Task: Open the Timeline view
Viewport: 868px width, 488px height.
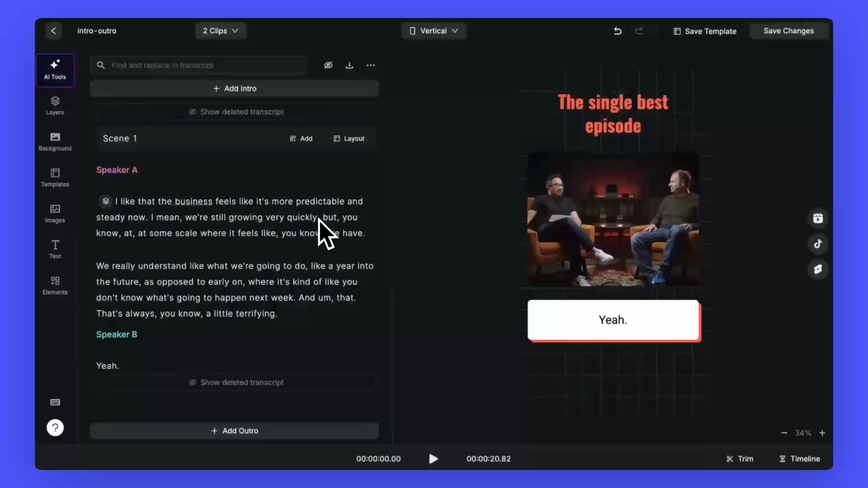Action: [799, 459]
